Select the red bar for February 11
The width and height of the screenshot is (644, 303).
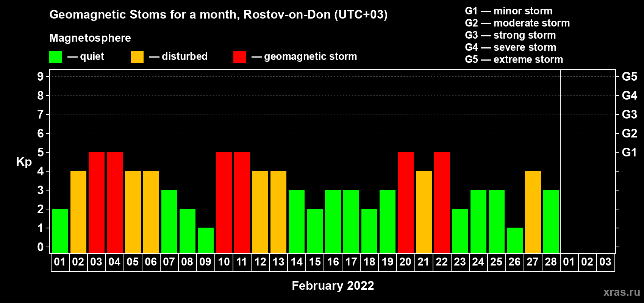click(242, 202)
